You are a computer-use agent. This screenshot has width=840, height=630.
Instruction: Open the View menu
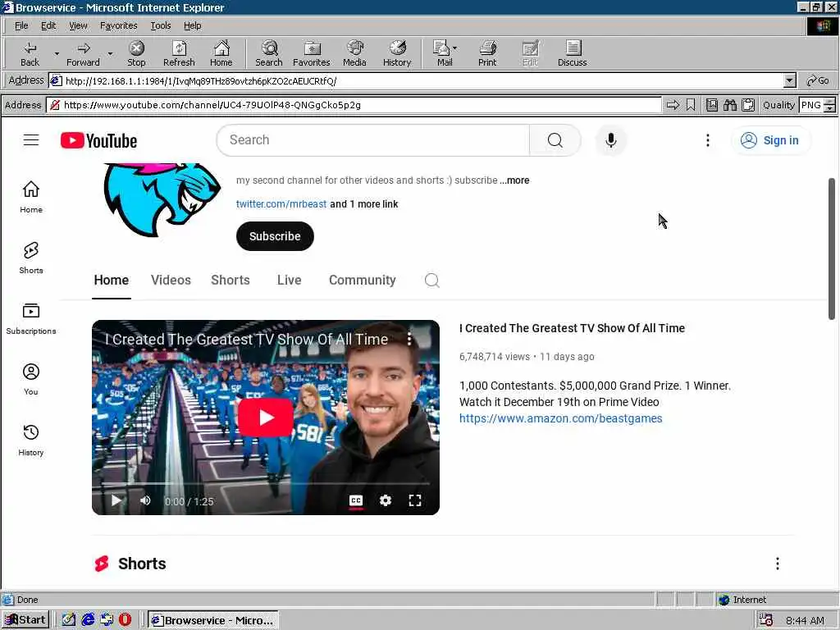pyautogui.click(x=78, y=25)
